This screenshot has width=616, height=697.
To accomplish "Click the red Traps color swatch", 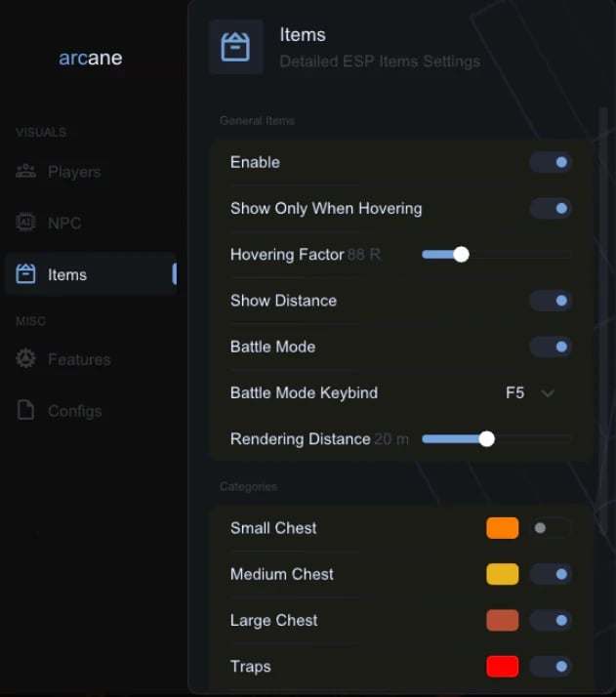I will coord(503,667).
